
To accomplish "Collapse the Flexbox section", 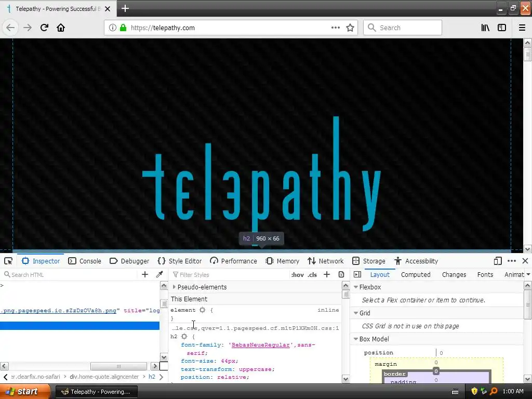I will coord(356,287).
